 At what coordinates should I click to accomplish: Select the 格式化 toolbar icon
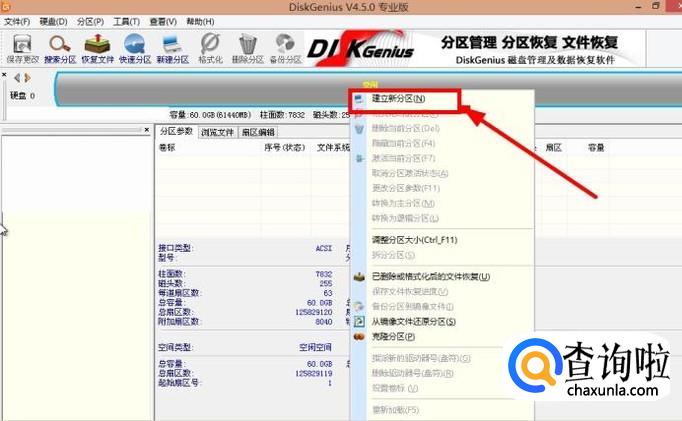210,48
